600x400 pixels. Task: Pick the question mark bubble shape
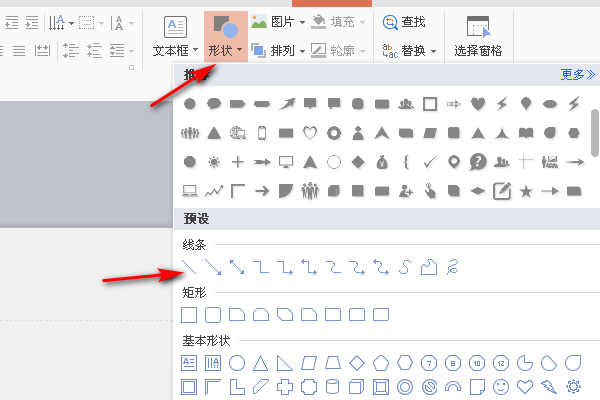coord(478,162)
